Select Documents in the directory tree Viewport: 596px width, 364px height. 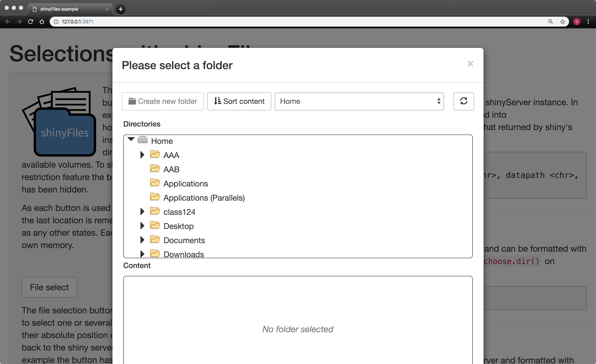pos(184,240)
